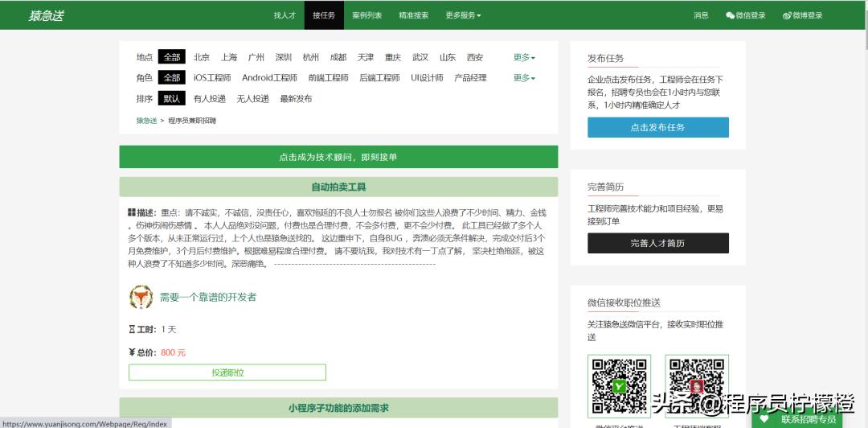This screenshot has height=428, width=868.
Task: Filter location by 成都
Action: coord(338,57)
